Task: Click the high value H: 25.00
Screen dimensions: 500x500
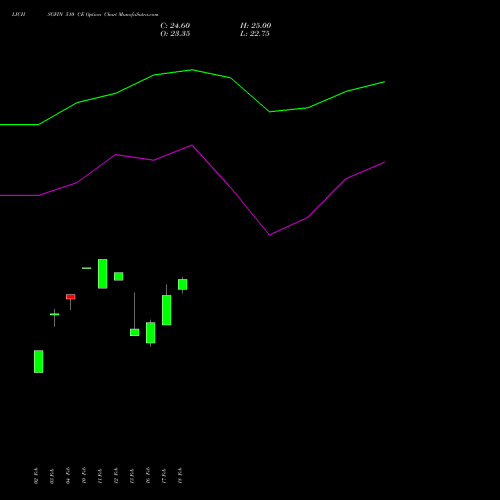Action: coord(255,26)
